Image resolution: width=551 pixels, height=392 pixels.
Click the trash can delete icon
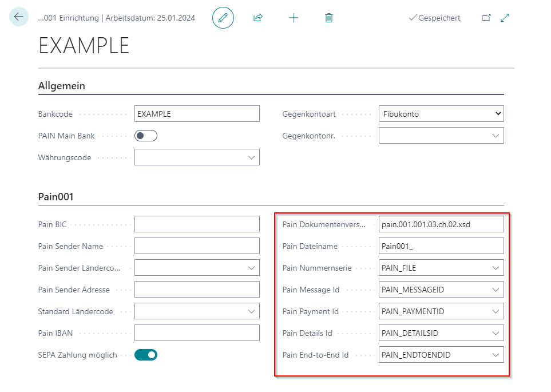coord(328,18)
